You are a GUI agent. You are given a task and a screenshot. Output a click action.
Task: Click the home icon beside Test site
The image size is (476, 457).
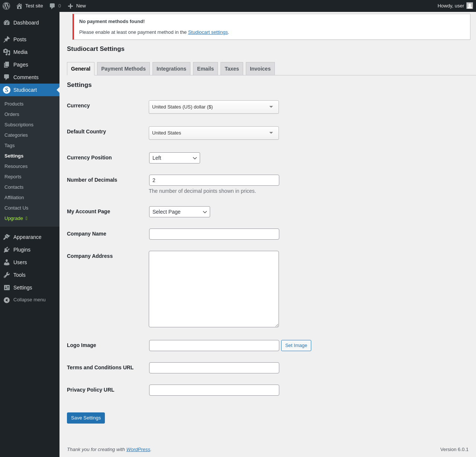19,6
